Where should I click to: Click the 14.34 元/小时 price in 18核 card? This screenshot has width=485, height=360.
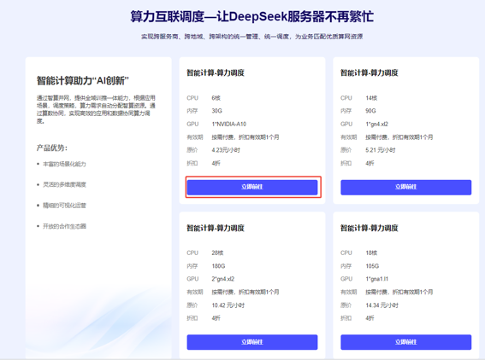pos(382,305)
